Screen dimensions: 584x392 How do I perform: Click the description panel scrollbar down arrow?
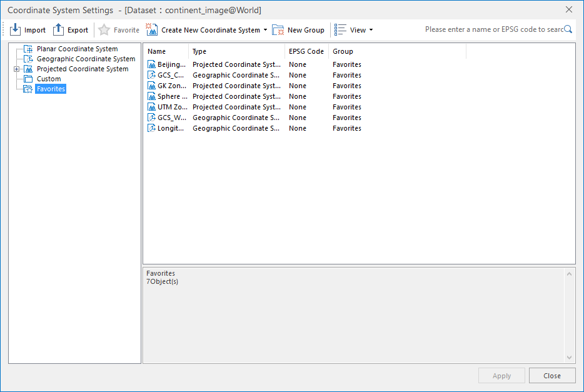[569, 358]
